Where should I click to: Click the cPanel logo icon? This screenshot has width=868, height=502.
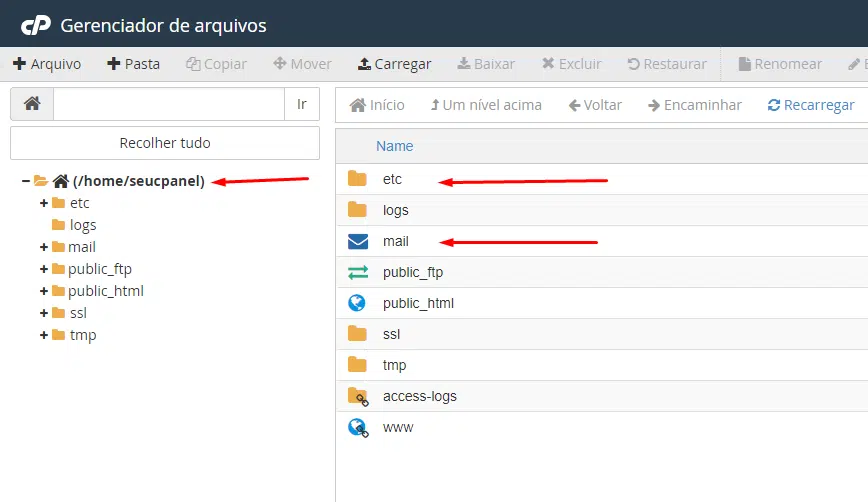click(36, 25)
